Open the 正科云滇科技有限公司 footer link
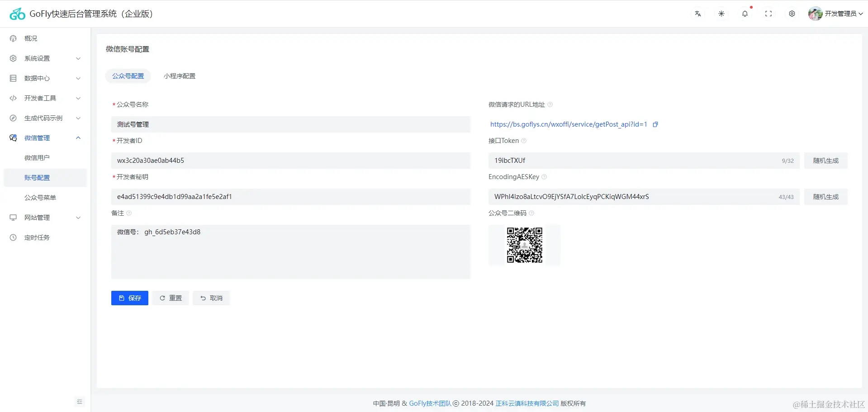The height and width of the screenshot is (412, 868). click(x=527, y=403)
